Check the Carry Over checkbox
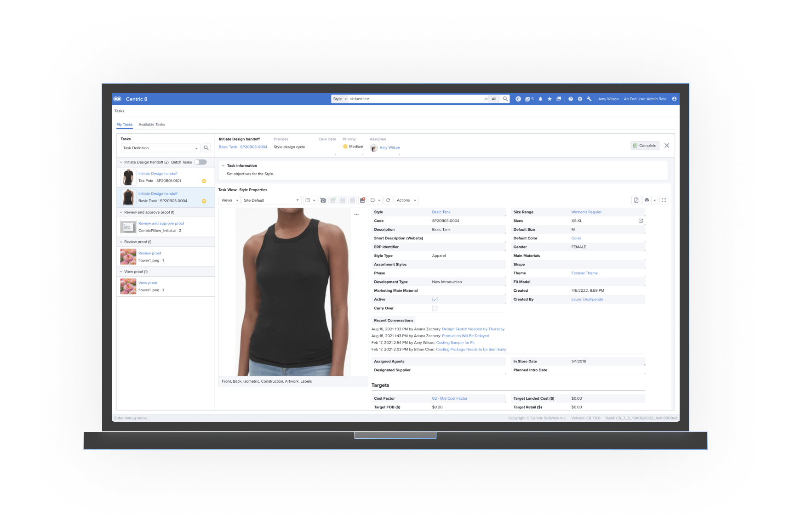This screenshot has width=790, height=532. (435, 308)
